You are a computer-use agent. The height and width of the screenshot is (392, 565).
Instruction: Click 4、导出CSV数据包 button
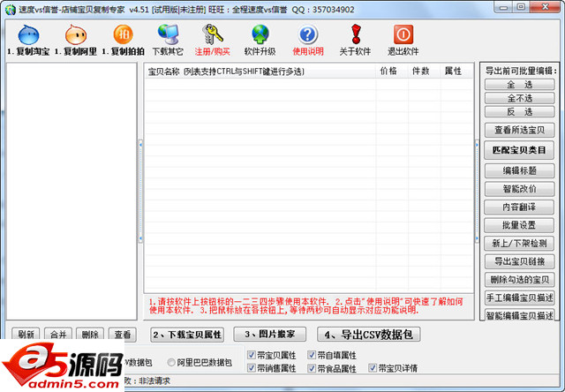coord(369,335)
